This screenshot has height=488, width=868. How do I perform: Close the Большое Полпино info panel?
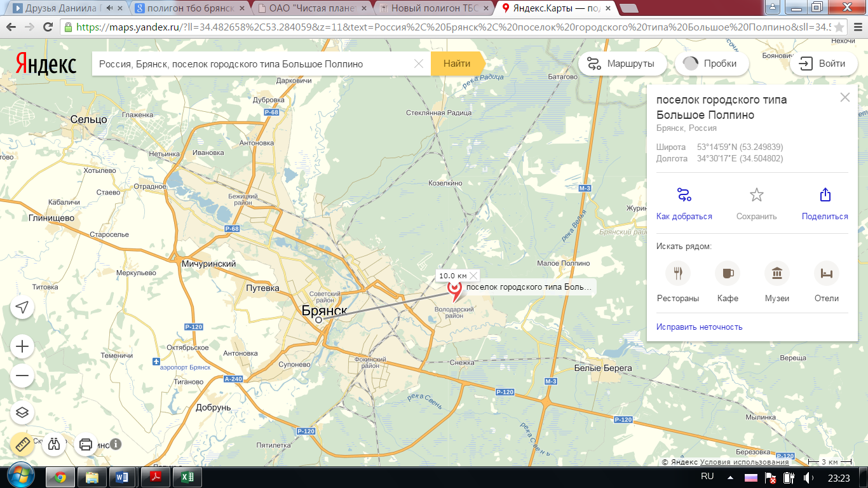tap(844, 97)
